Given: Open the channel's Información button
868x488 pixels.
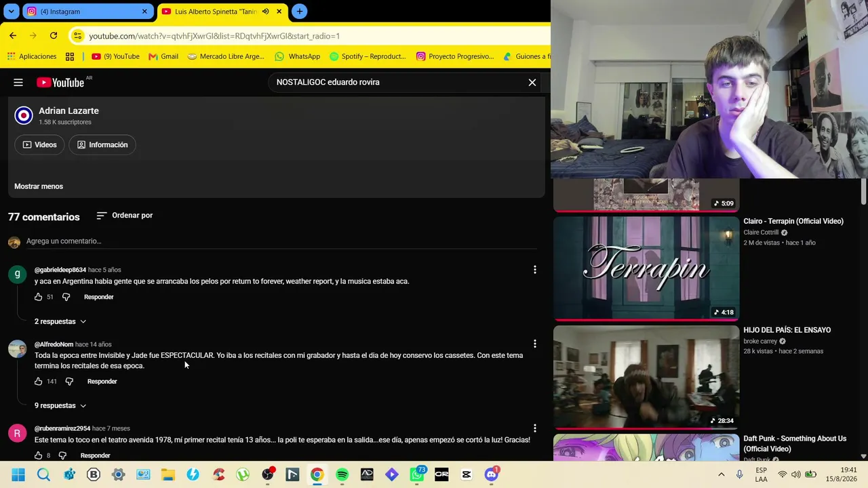Looking at the screenshot, I should tap(102, 145).
